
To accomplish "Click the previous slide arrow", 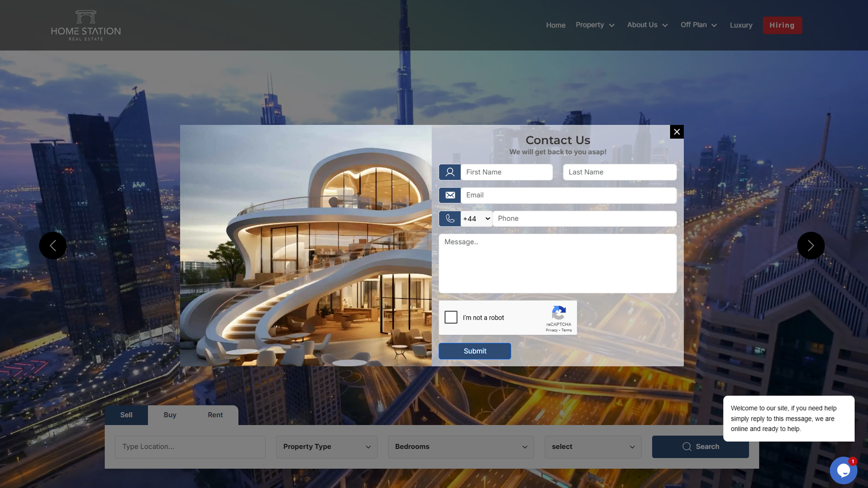I will pyautogui.click(x=52, y=245).
